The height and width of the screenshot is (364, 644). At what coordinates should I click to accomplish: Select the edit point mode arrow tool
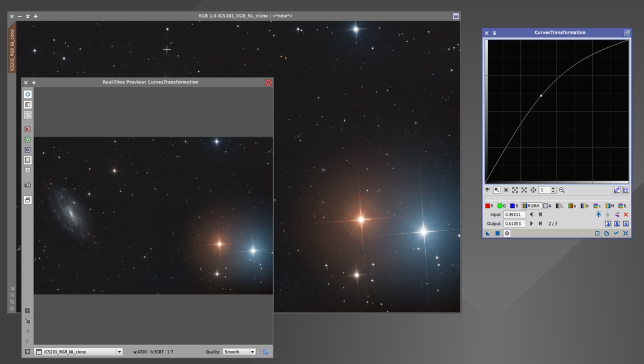[x=487, y=233]
